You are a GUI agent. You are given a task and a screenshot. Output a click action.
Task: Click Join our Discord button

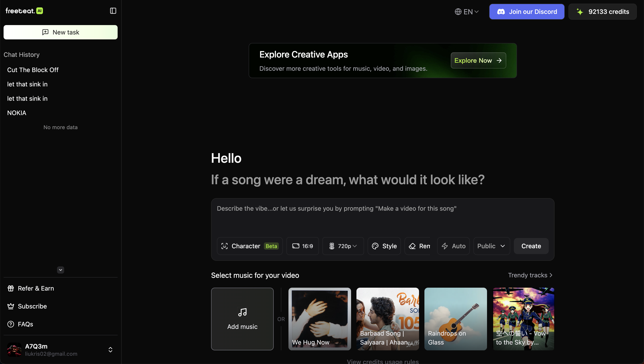click(527, 12)
